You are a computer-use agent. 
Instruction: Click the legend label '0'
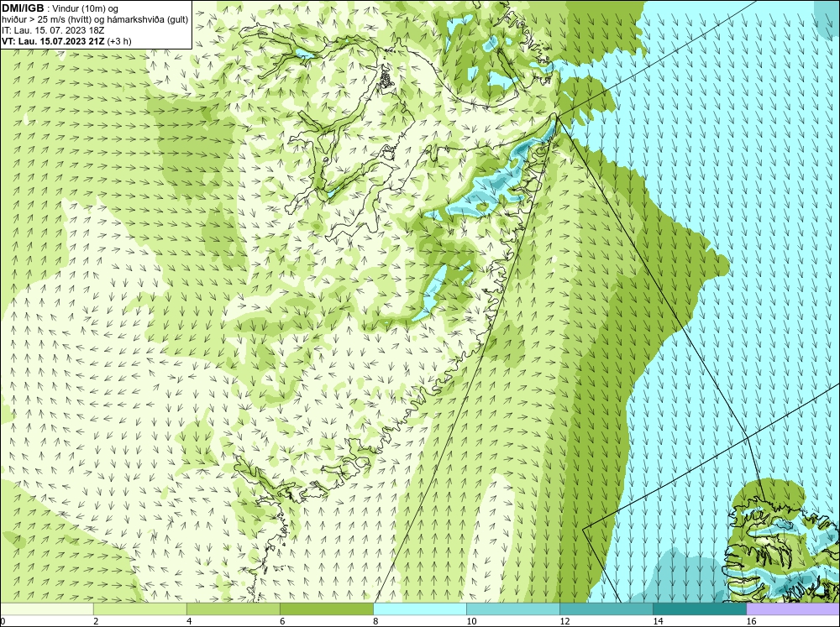[x=3, y=621]
